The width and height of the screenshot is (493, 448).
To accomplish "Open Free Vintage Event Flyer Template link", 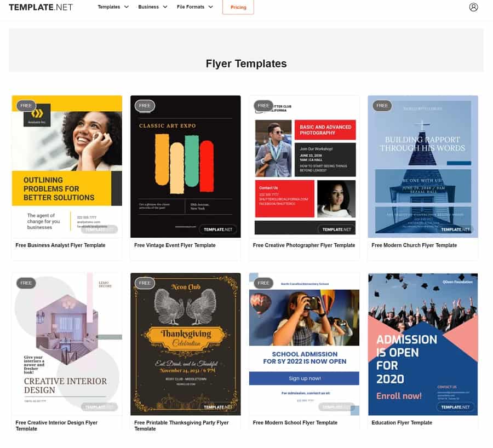I will pos(175,245).
